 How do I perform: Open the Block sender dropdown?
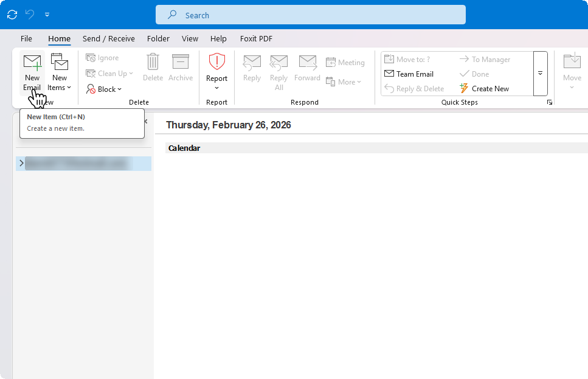click(104, 89)
